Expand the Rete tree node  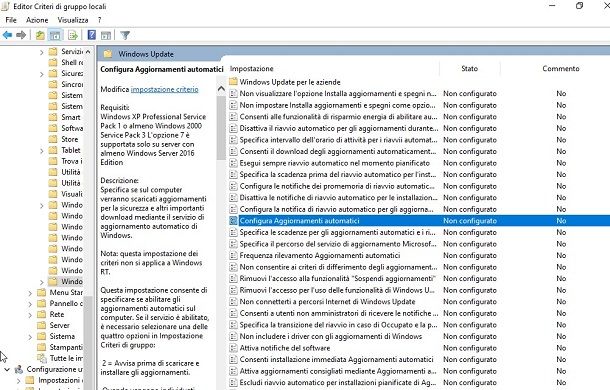pyautogui.click(x=30, y=314)
